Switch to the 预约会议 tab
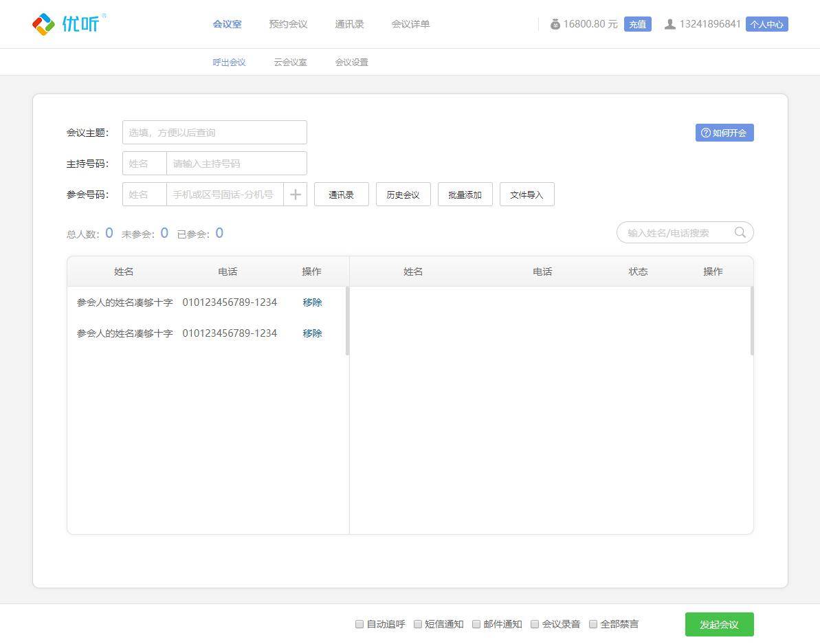This screenshot has width=820, height=644. point(288,24)
